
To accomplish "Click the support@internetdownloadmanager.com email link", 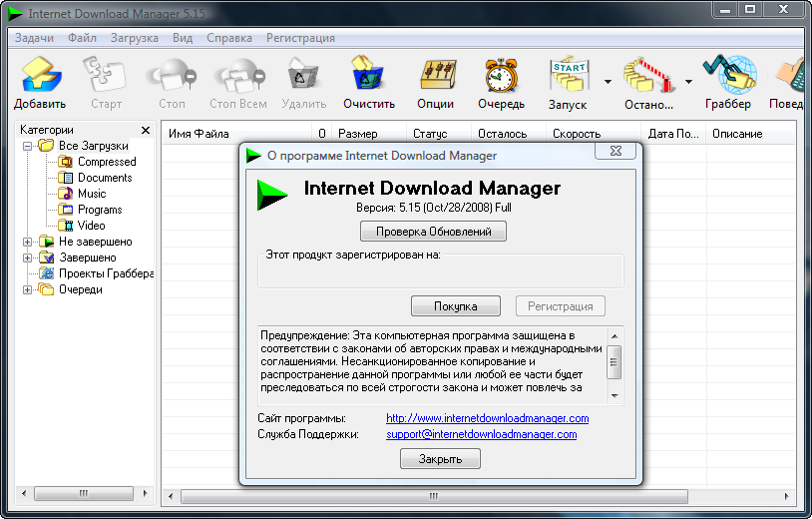I will pyautogui.click(x=482, y=434).
